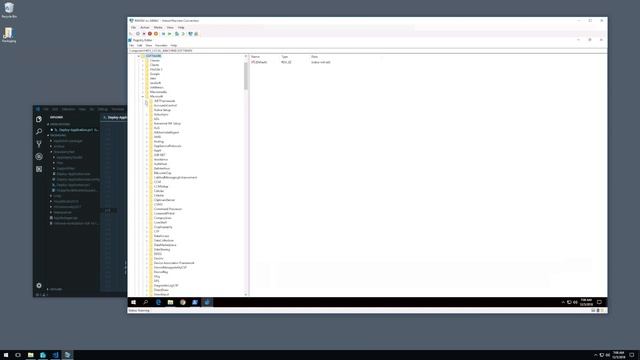This screenshot has width=640, height=360.
Task: Click the Enhanced Session toolbar button
Action: 190,34
